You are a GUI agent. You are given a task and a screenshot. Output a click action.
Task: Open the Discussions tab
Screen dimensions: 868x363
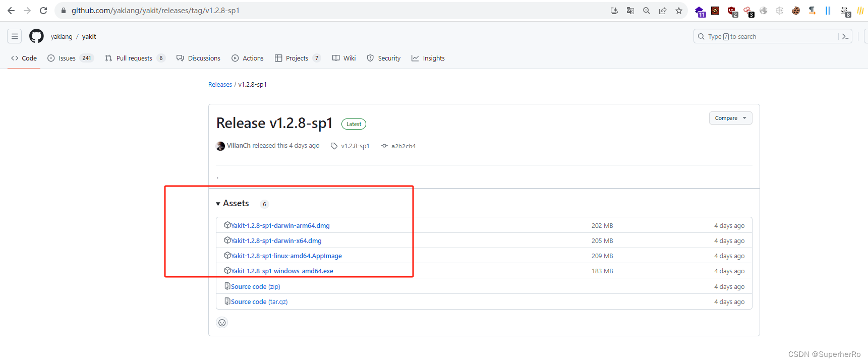click(198, 58)
